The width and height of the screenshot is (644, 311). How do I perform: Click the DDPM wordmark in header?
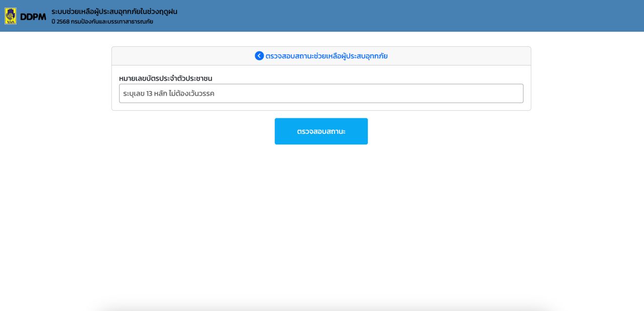(33, 17)
